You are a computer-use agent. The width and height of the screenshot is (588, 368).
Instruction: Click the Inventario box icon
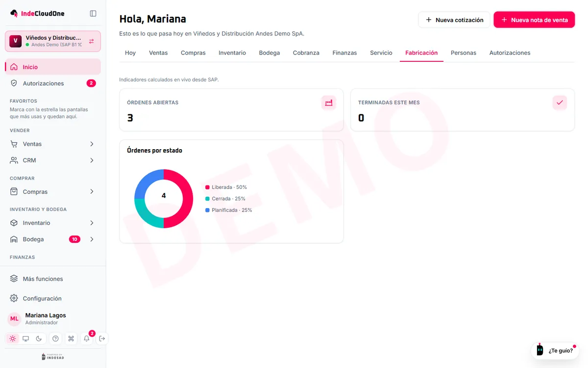click(x=14, y=223)
